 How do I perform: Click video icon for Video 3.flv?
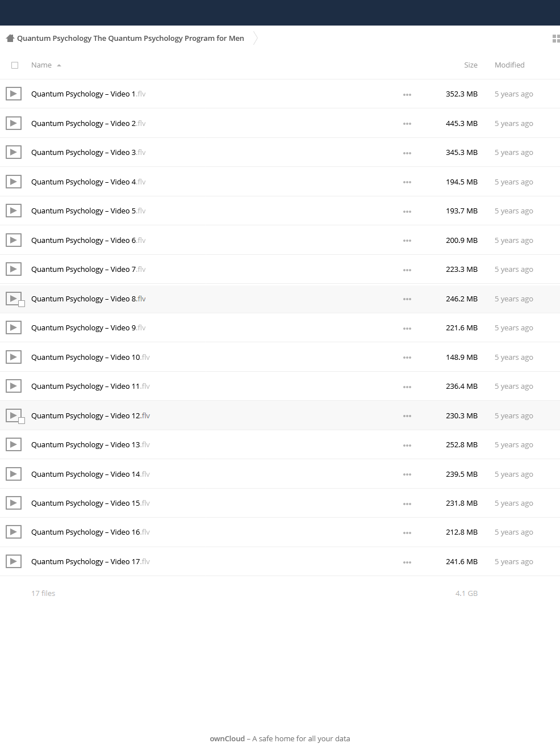tap(14, 152)
